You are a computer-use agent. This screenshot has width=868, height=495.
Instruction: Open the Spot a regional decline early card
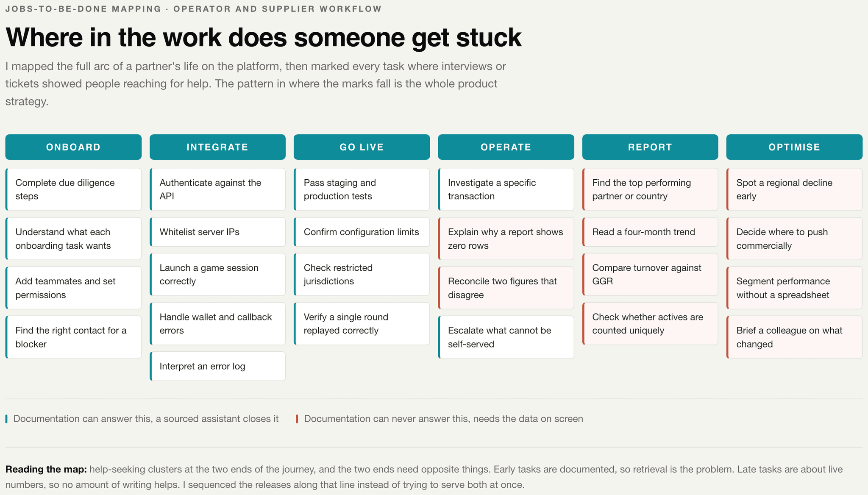coord(794,189)
